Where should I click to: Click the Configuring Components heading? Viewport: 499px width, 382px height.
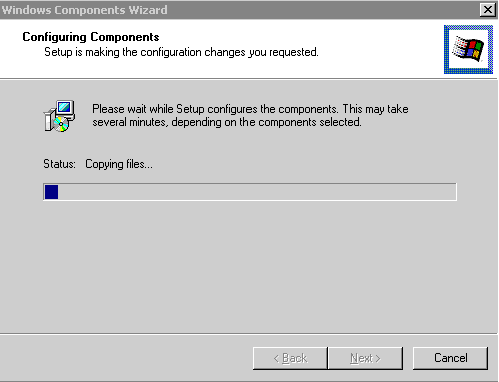pos(91,37)
